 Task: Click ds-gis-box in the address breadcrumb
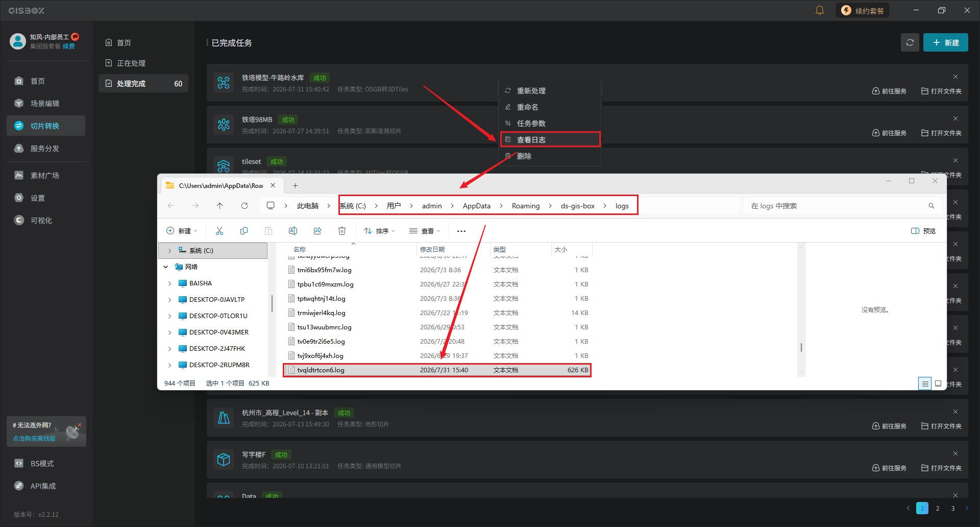[578, 206]
